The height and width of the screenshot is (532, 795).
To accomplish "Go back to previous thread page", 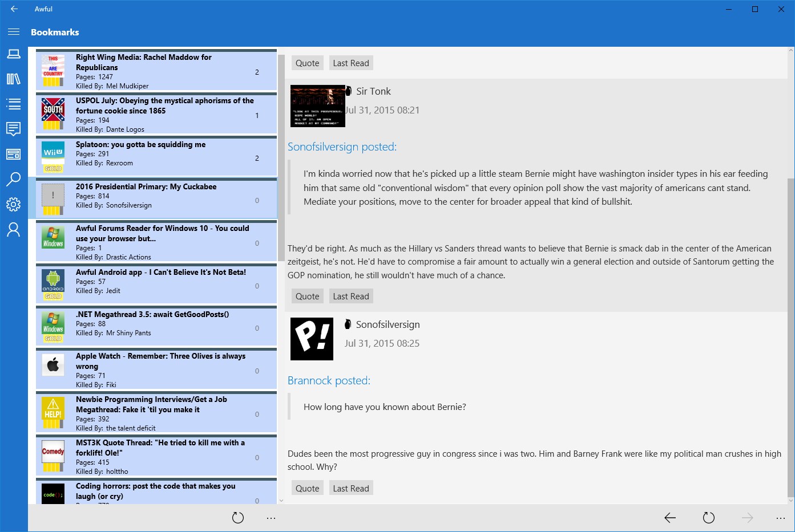I will point(670,518).
